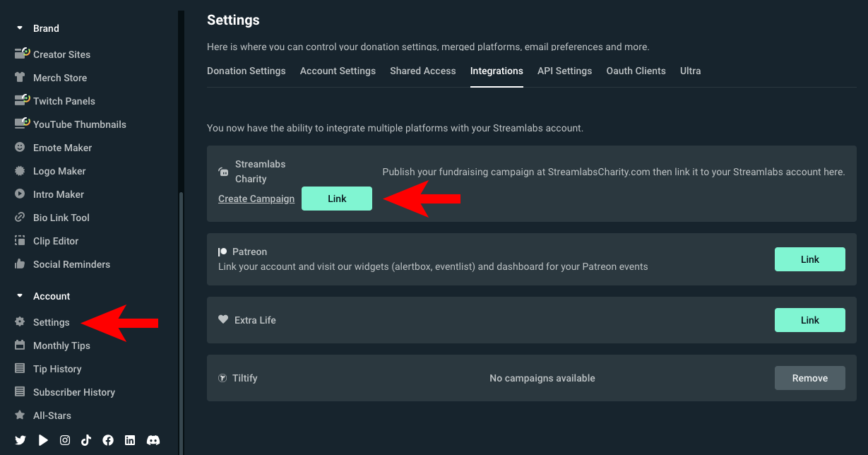The width and height of the screenshot is (868, 455).
Task: Open Tip History in the sidebar
Action: [57, 369]
